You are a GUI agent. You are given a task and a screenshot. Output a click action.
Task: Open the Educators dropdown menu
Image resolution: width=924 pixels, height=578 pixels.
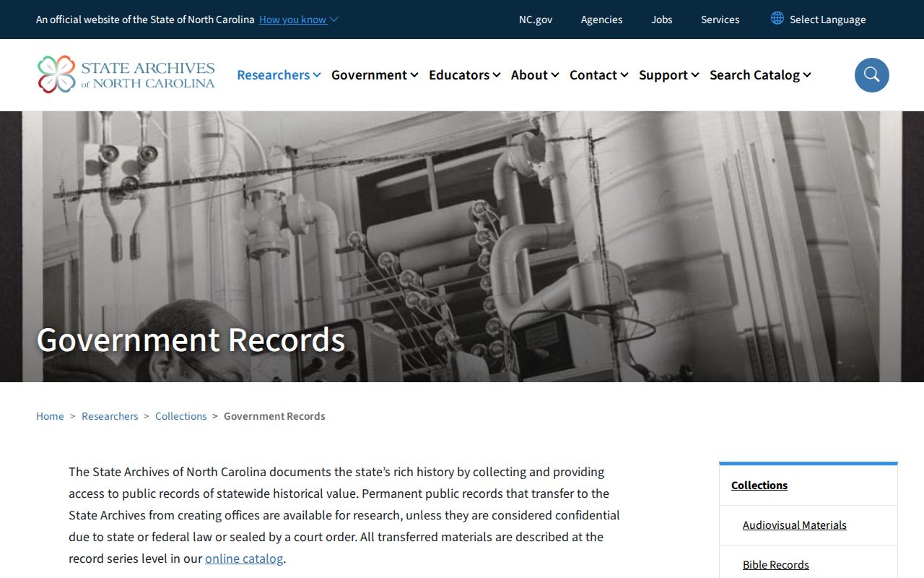[465, 75]
